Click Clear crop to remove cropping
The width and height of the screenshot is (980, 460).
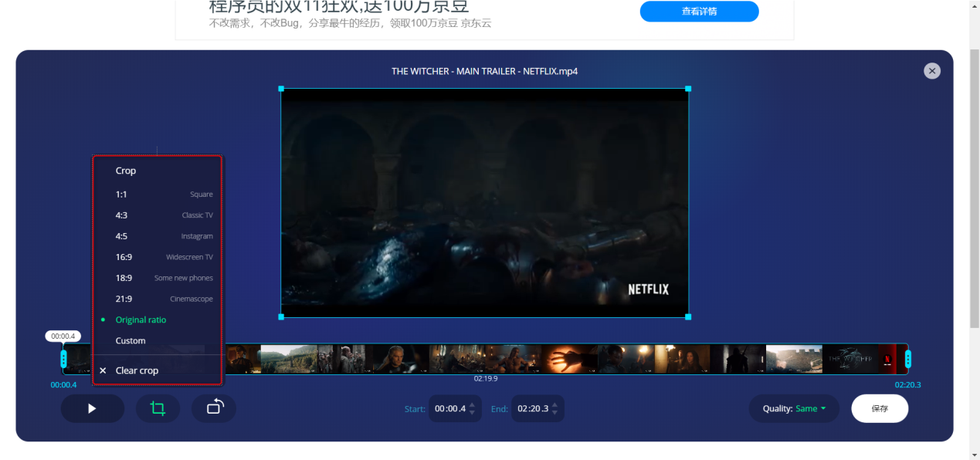pos(158,370)
